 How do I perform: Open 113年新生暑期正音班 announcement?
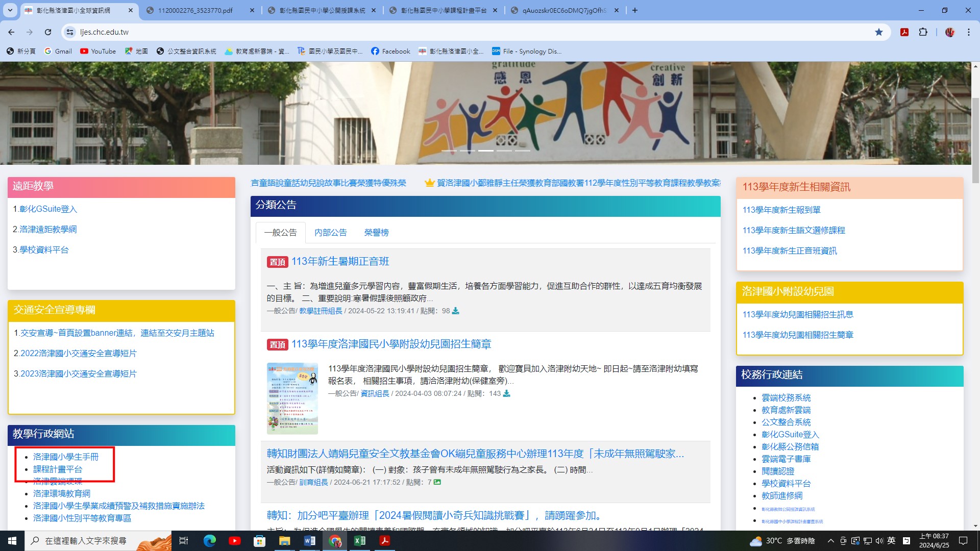340,262
